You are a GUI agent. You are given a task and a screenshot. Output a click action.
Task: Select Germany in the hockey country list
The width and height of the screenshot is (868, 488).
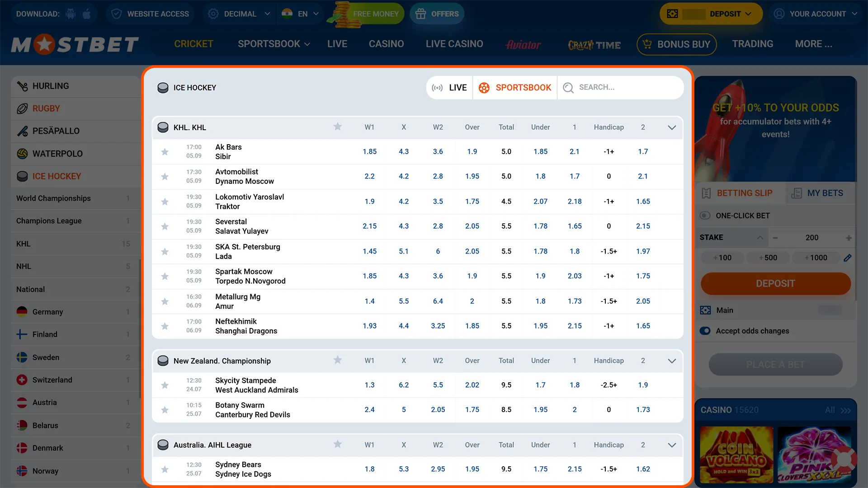click(75, 312)
